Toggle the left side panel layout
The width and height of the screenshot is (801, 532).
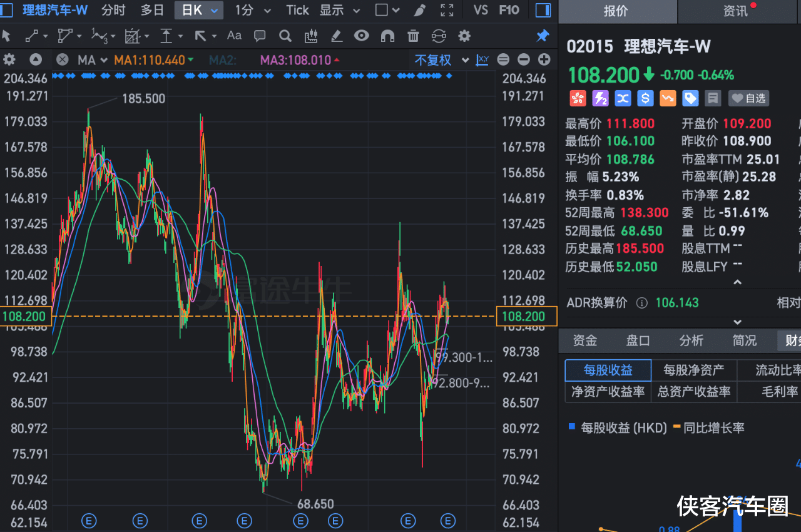tap(6, 10)
